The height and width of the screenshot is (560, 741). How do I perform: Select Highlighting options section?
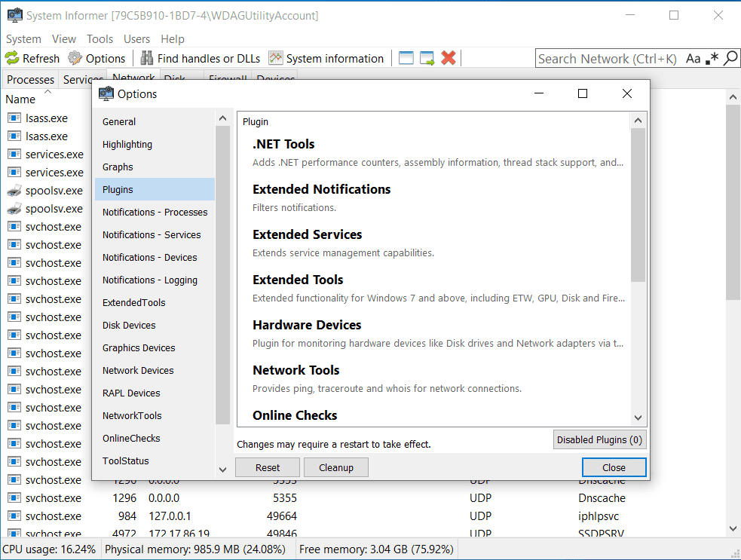point(155,144)
